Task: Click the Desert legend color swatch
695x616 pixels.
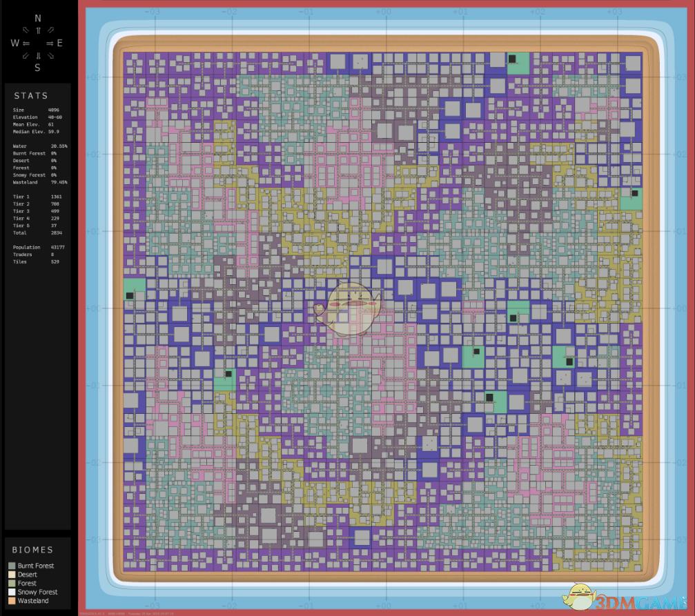Action: pyautogui.click(x=12, y=575)
